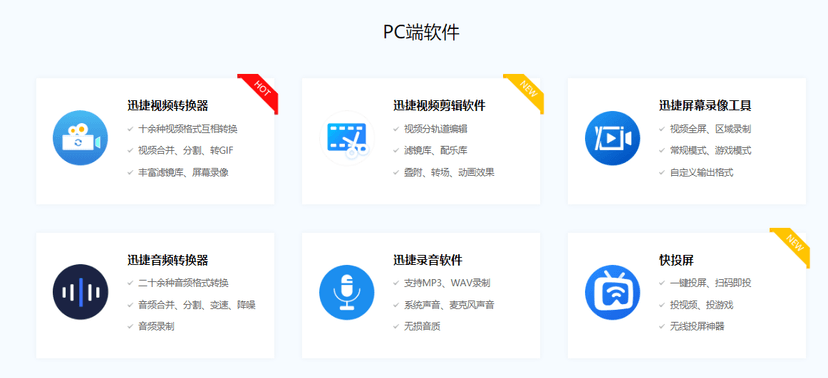Open the 迅捷录音软件 title link
Image resolution: width=828 pixels, height=378 pixels.
point(428,260)
